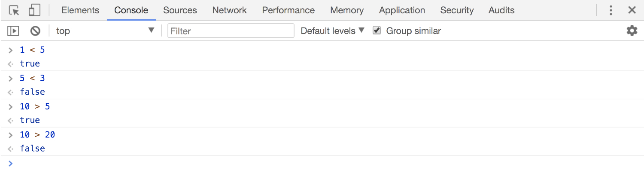The height and width of the screenshot is (176, 644).
Task: Switch to the Sources tab
Action: pyautogui.click(x=180, y=10)
